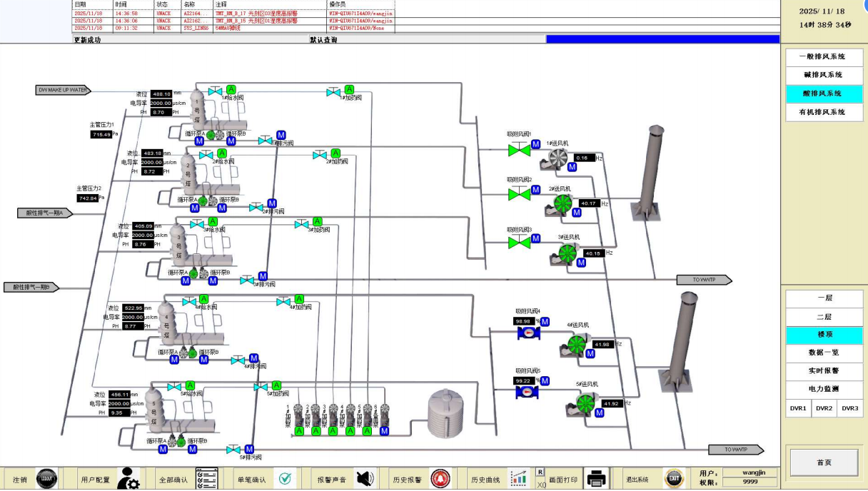Click the 单笔确认 green checkmark
The image size is (868, 491).
pyautogui.click(x=285, y=479)
